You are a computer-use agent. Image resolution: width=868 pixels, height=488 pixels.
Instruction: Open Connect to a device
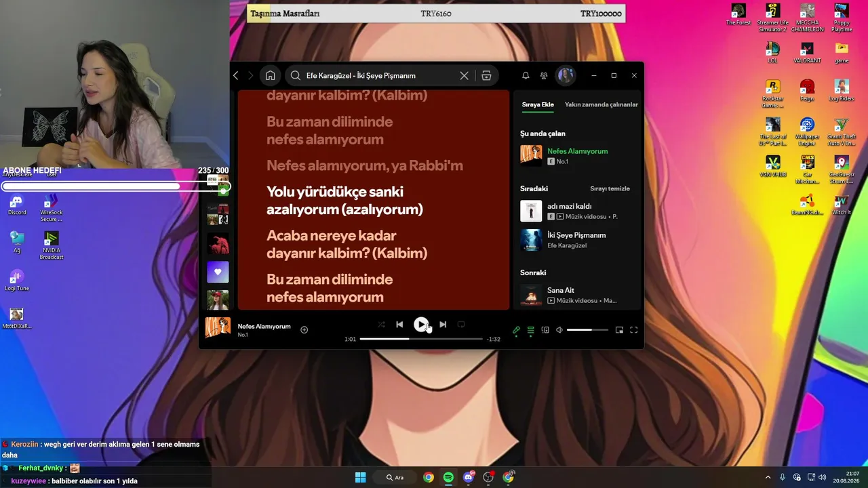click(x=545, y=330)
